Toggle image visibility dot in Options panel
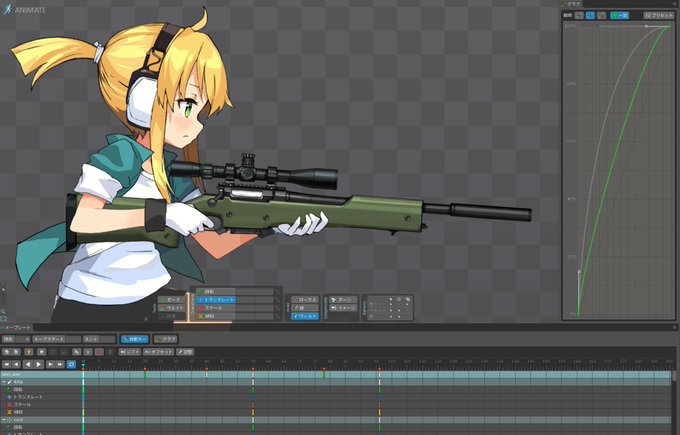The height and width of the screenshot is (435, 680). (399, 310)
